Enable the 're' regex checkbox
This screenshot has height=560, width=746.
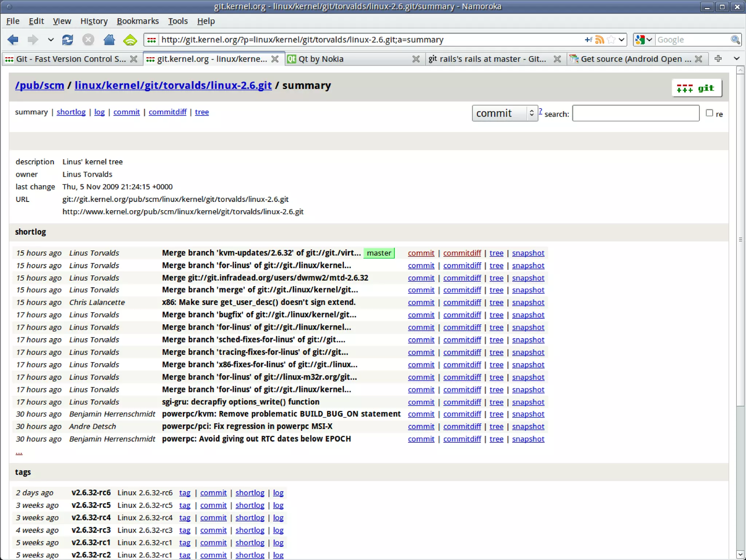(709, 113)
